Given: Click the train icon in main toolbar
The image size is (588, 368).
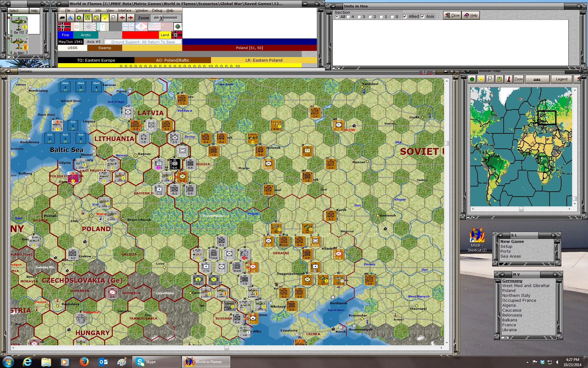Looking at the screenshot, I should [62, 18].
